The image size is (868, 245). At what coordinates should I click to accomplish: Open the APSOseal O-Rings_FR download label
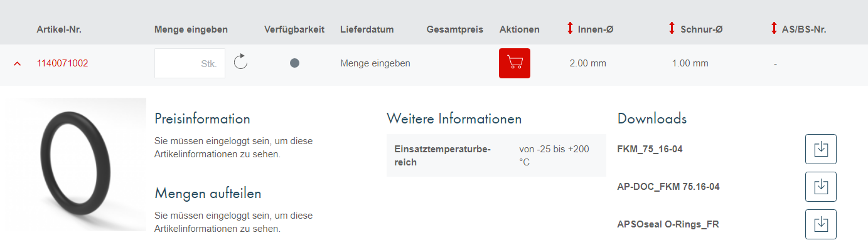pos(668,224)
